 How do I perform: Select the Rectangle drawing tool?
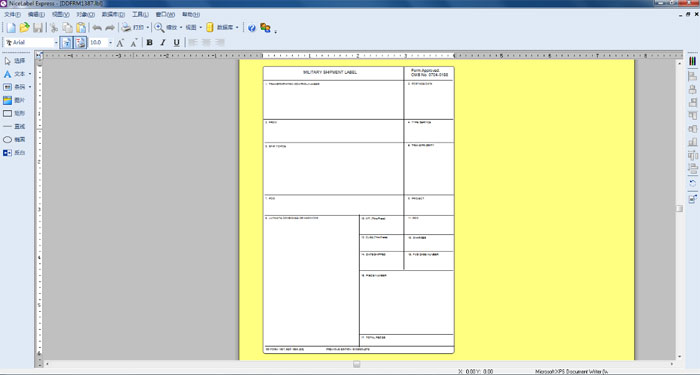pyautogui.click(x=14, y=113)
